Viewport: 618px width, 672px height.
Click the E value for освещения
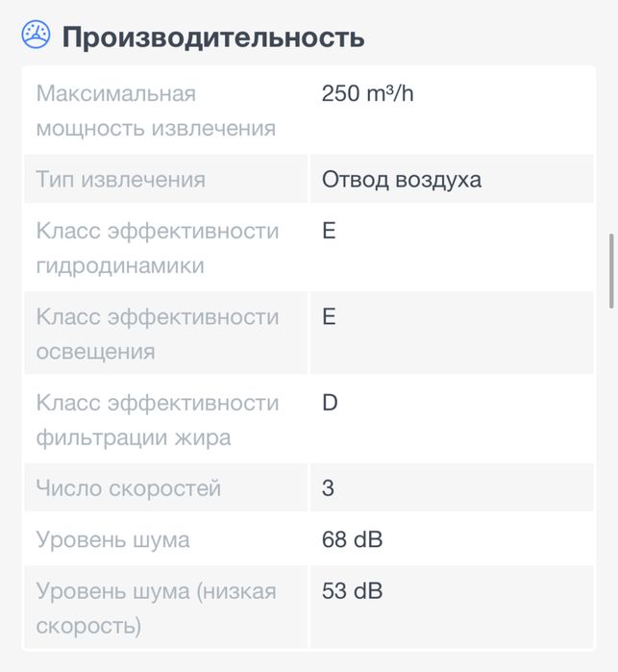point(330,317)
